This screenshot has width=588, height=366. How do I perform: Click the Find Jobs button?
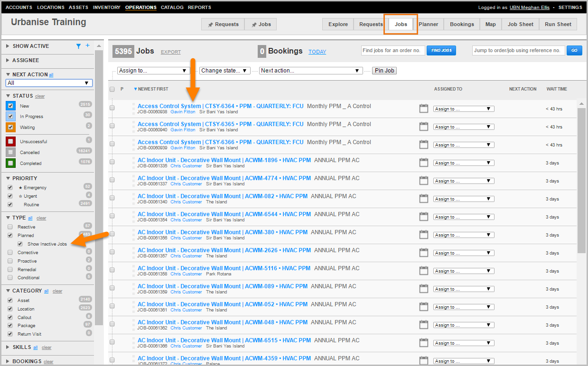click(x=441, y=50)
